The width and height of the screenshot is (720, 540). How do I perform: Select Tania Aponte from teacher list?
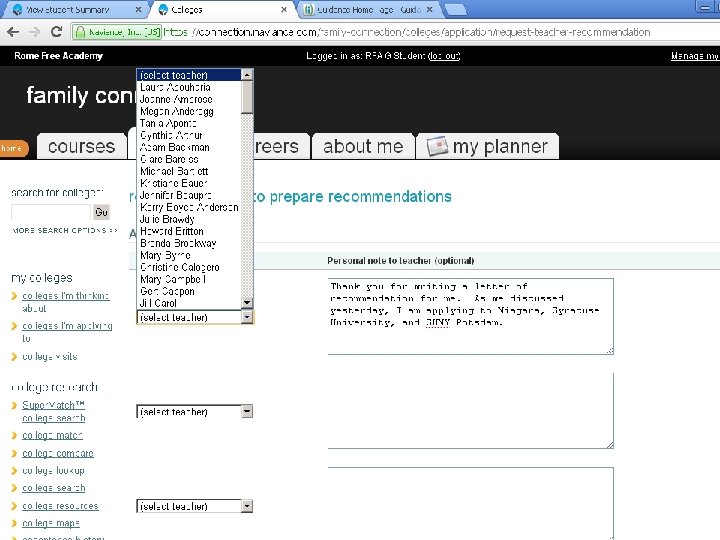tap(189, 123)
